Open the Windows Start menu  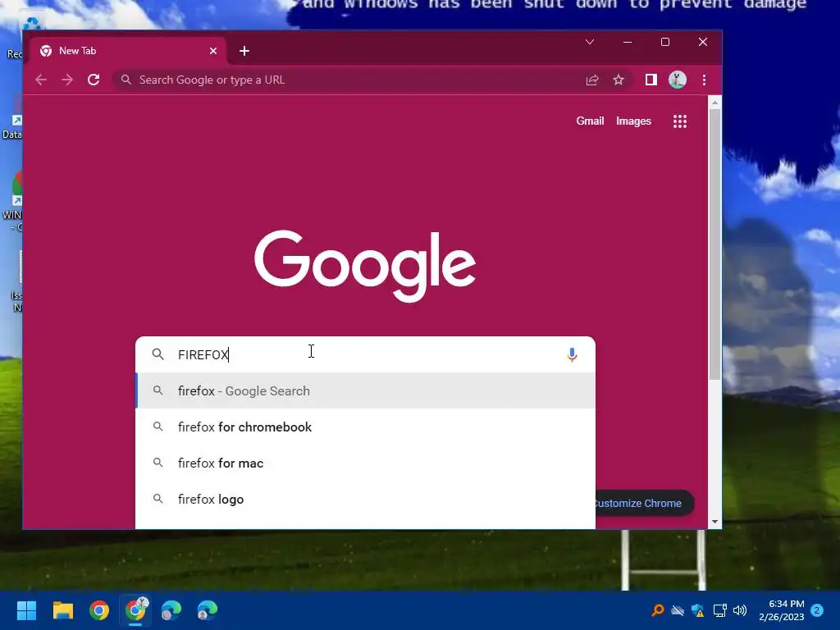tap(26, 610)
